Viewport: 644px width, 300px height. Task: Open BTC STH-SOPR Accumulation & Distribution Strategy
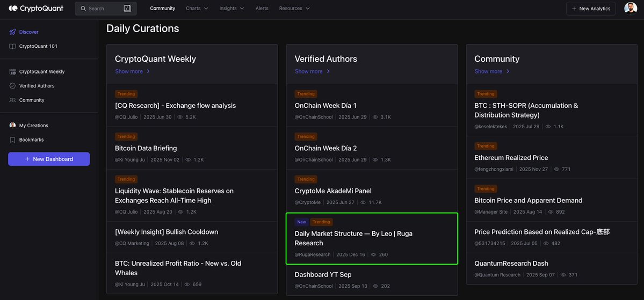point(526,111)
